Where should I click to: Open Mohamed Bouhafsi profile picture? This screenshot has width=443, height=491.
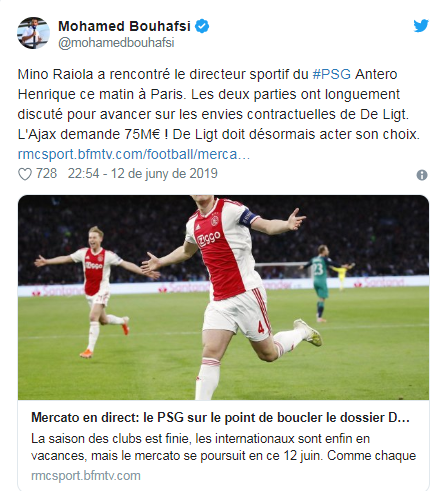pos(33,33)
